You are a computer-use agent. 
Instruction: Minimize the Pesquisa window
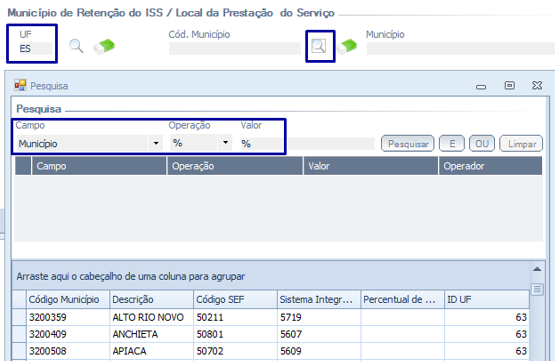coord(481,87)
